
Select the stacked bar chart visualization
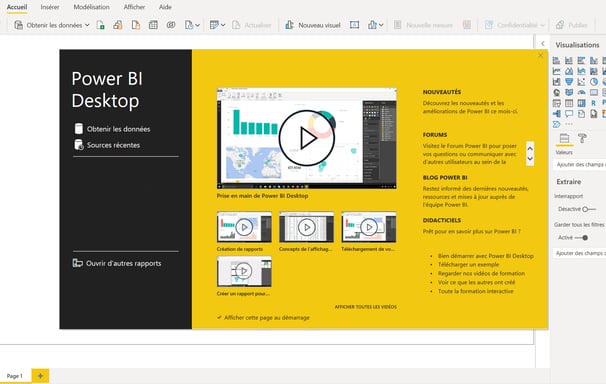click(557, 60)
